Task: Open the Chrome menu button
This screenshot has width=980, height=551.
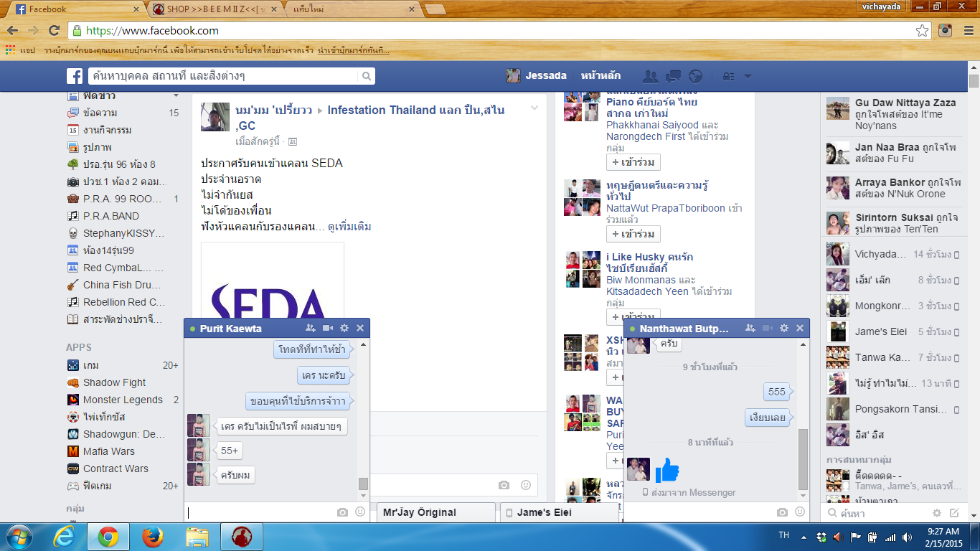Action: 967,31
